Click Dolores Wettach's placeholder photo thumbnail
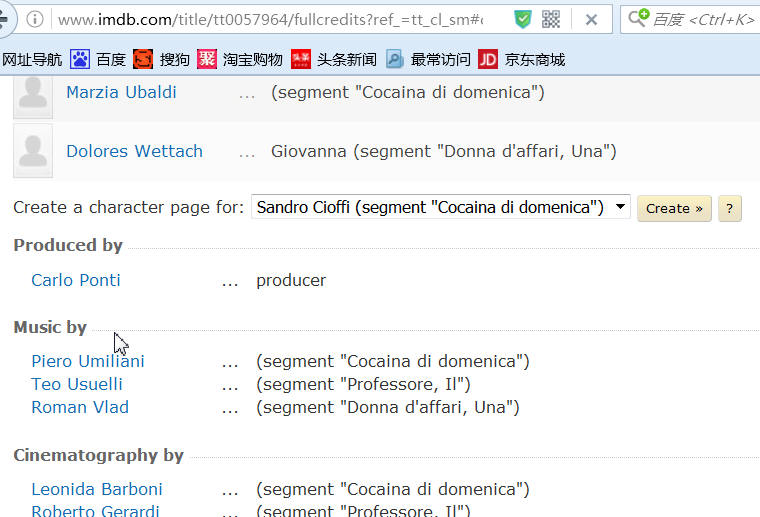Image resolution: width=760 pixels, height=517 pixels. 33,151
